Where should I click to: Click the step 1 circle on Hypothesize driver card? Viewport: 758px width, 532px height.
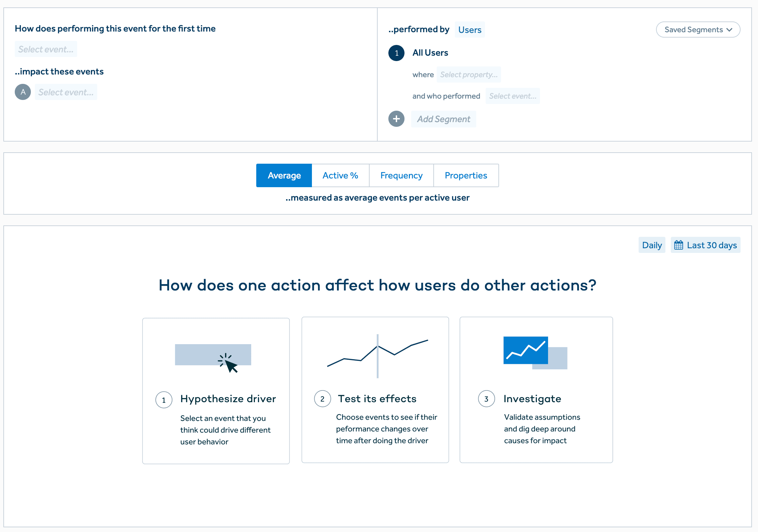163,400
